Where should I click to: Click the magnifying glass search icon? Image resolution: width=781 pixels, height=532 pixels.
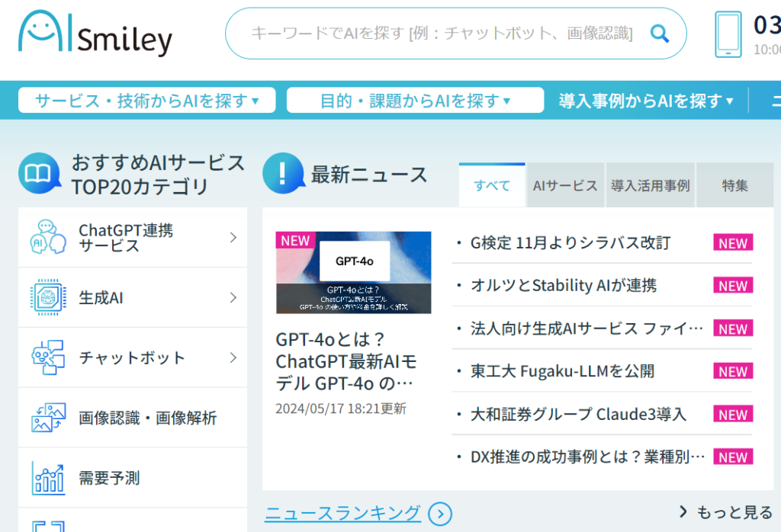pos(660,34)
